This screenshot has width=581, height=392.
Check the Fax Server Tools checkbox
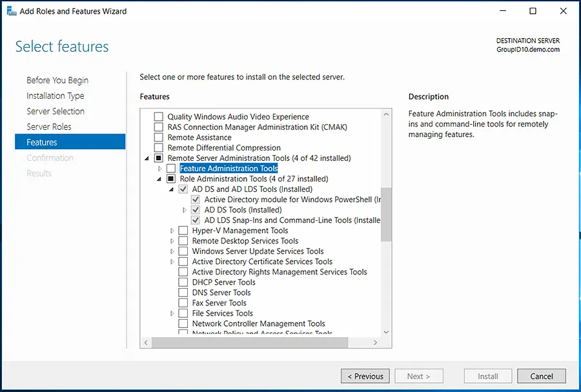[x=183, y=303]
